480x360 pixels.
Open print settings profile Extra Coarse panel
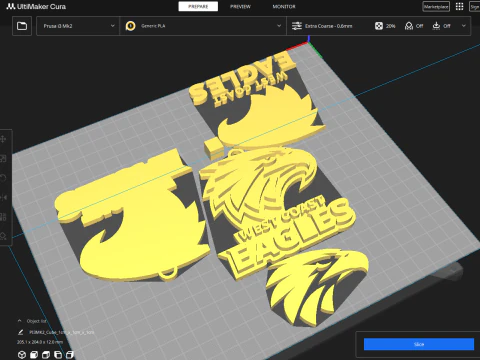379,26
